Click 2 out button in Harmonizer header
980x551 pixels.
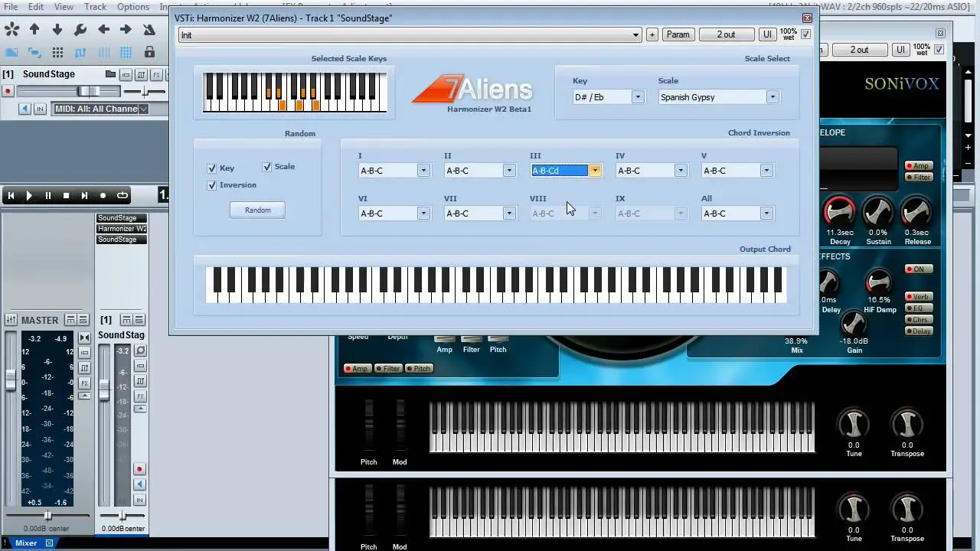tap(726, 34)
